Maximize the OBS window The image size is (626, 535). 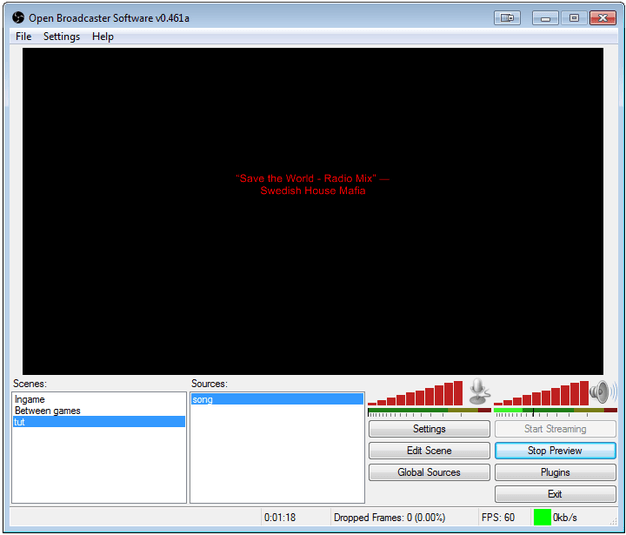[574, 18]
